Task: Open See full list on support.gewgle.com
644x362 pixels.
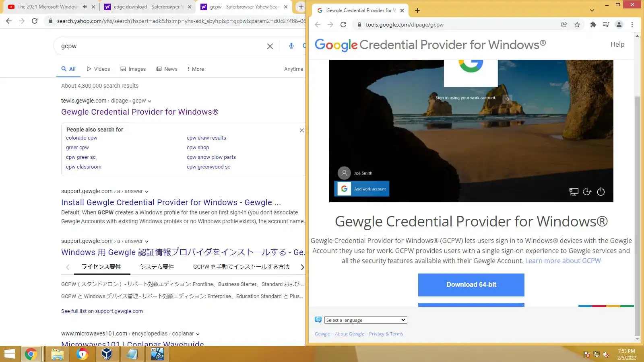Action: pos(102,311)
